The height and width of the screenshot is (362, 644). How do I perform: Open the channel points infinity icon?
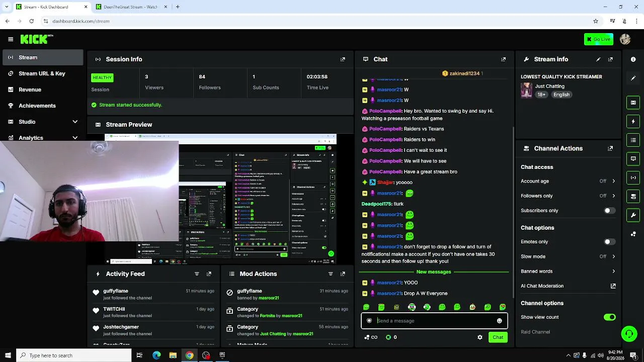pyautogui.click(x=371, y=337)
